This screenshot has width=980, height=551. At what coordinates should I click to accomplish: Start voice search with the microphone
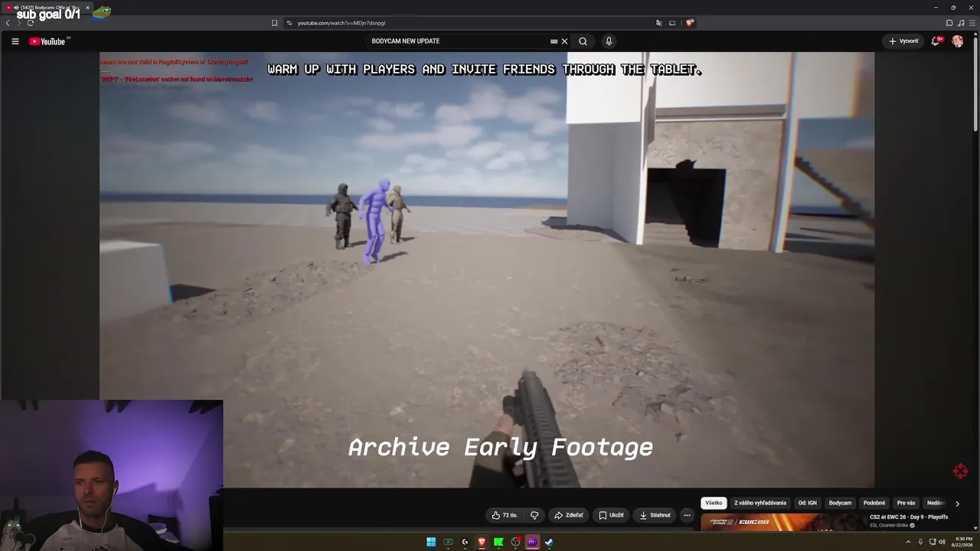point(609,41)
